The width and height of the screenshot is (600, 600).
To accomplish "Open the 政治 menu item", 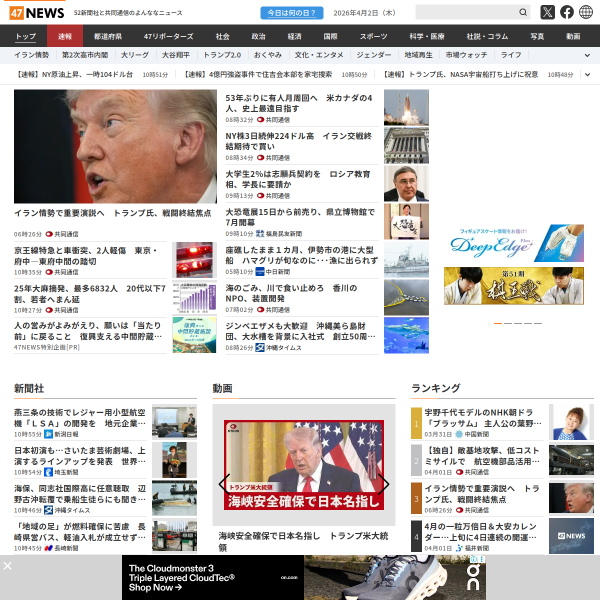I will pyautogui.click(x=258, y=36).
